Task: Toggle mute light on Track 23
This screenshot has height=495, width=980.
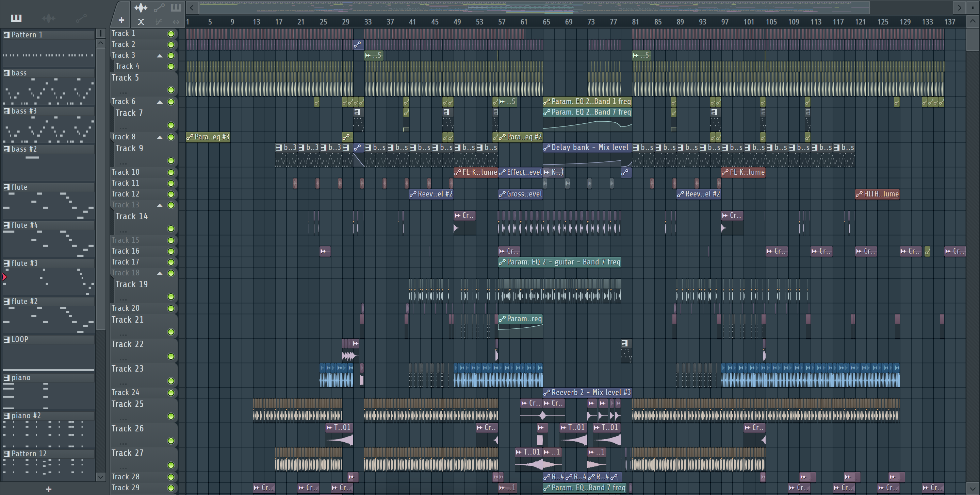Action: 171,381
